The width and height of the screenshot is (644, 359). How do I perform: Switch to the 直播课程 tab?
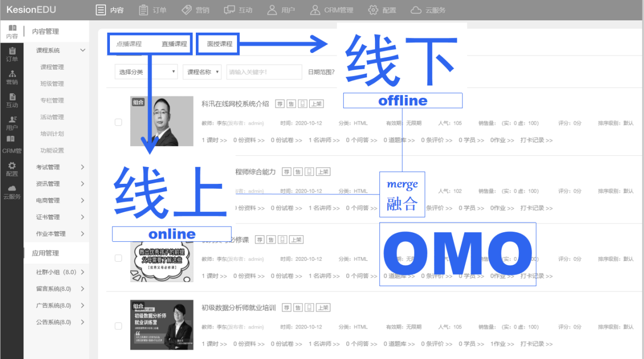point(174,44)
